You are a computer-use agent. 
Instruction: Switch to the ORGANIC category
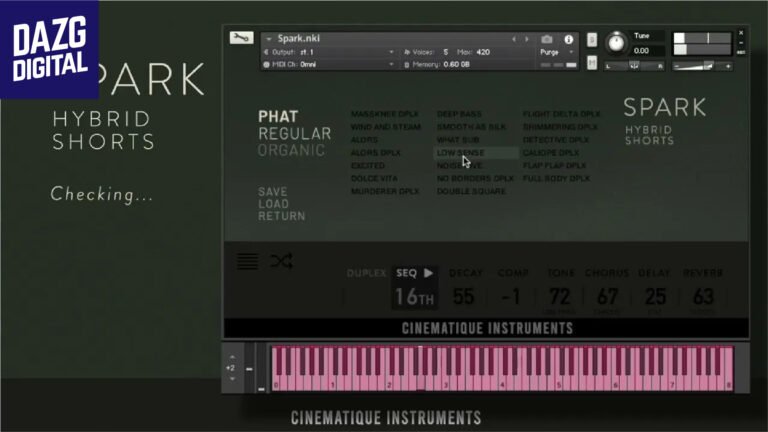(291, 150)
